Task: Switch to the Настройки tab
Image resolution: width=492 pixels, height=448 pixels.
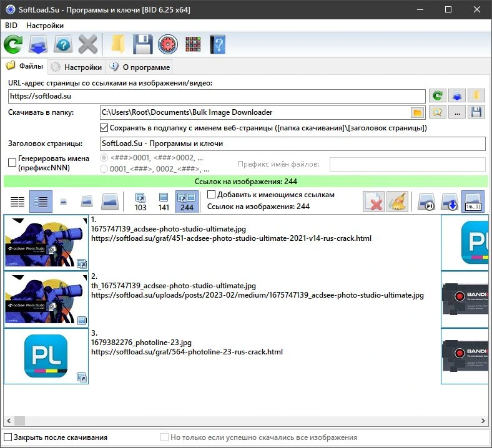Action: click(76, 67)
